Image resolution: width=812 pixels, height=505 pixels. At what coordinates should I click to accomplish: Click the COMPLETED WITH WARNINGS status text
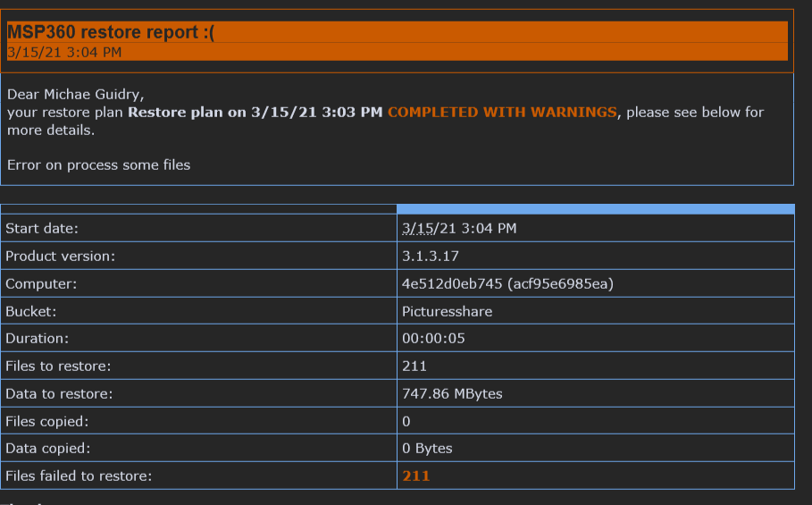pyautogui.click(x=502, y=113)
